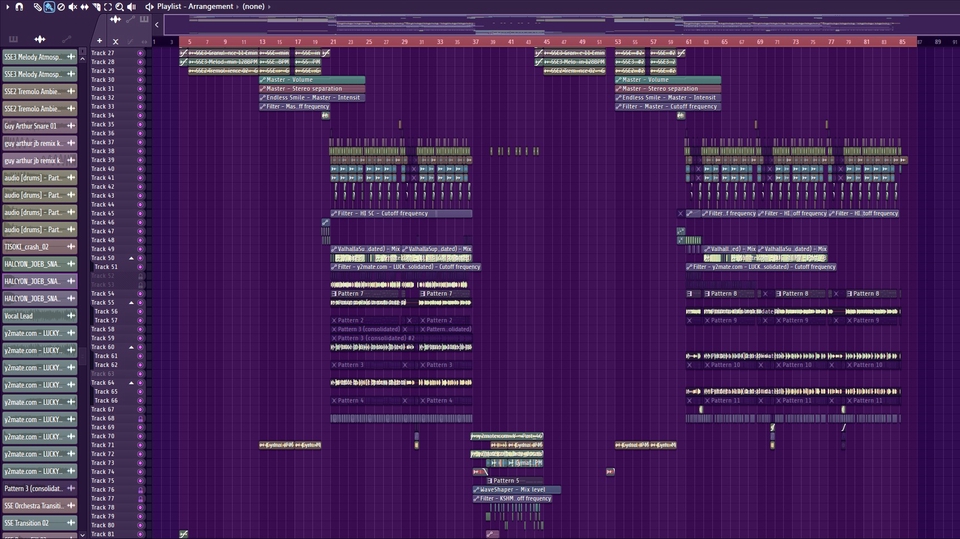Toggle the magnet snap icon
This screenshot has width=960, height=539.
point(19,6)
